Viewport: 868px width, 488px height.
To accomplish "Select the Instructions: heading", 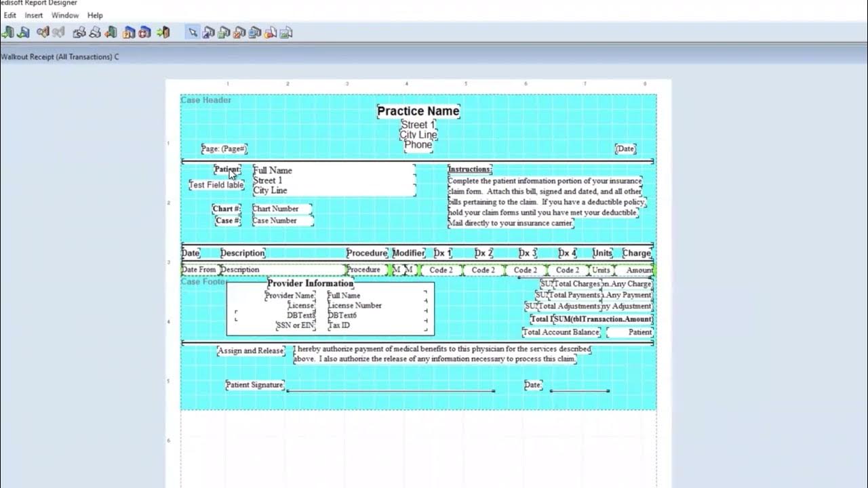I will 470,169.
